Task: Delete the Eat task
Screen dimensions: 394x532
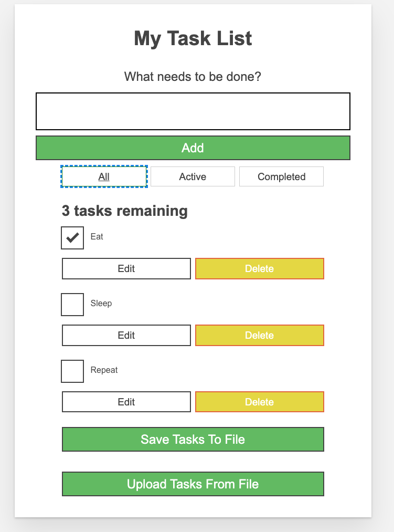Action: click(x=259, y=268)
